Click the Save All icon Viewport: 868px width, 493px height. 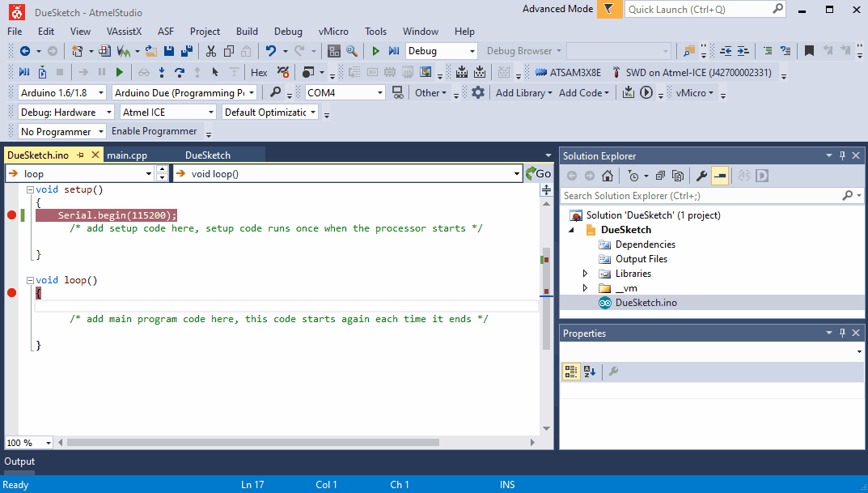point(187,51)
